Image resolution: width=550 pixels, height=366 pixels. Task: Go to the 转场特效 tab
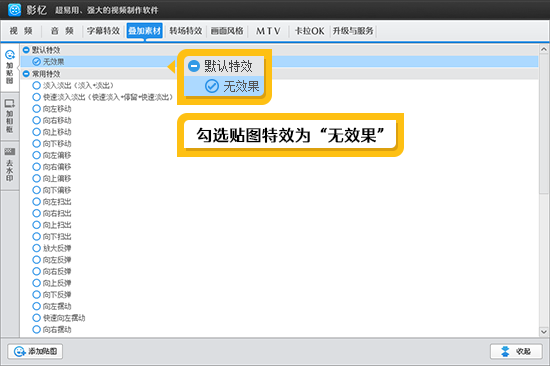(x=186, y=31)
